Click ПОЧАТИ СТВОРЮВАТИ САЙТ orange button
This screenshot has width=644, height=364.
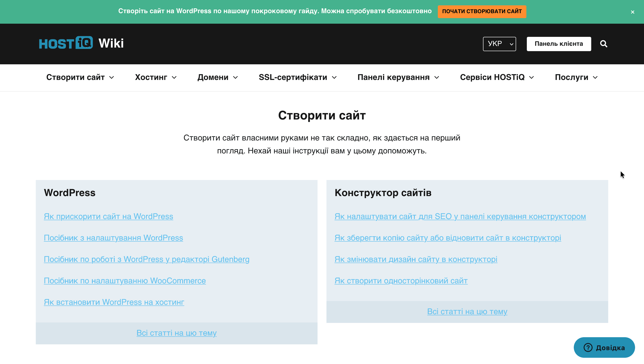[x=482, y=11]
